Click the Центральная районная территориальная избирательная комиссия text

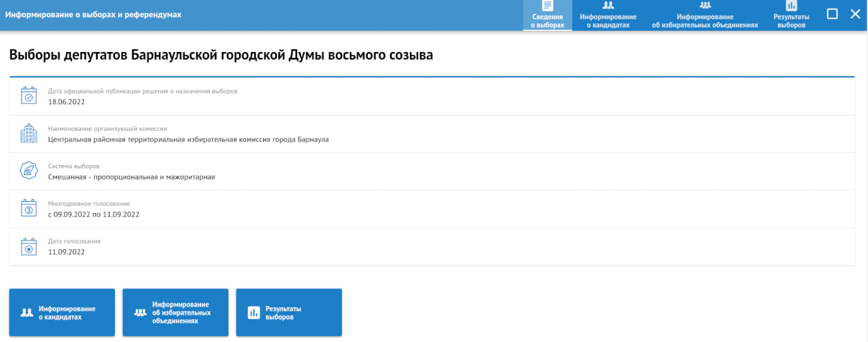188,140
